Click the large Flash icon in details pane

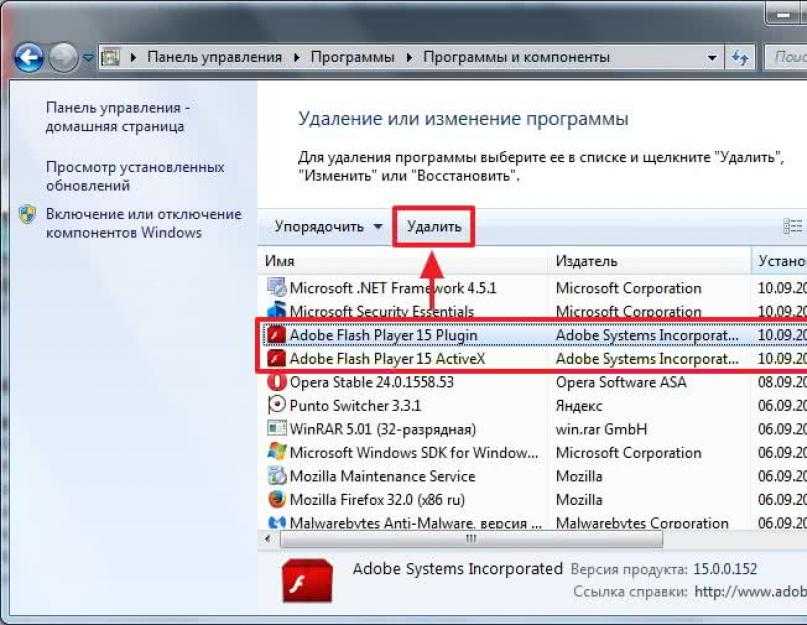pyautogui.click(x=307, y=581)
